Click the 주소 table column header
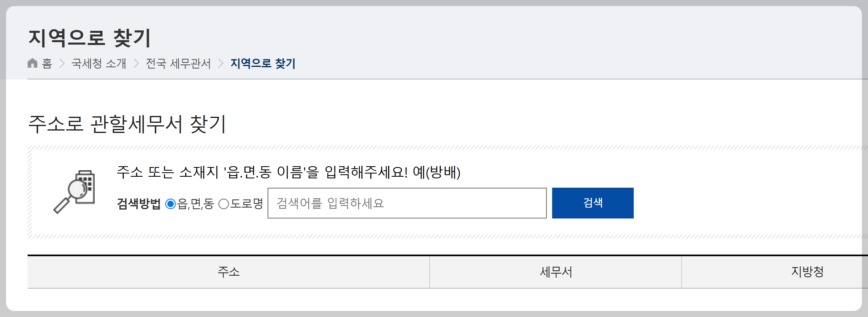This screenshot has width=868, height=317. point(229,272)
